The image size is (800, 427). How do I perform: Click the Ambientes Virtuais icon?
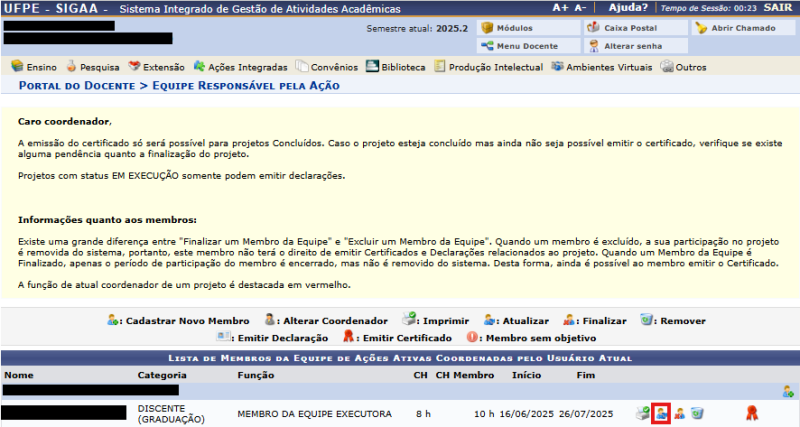tap(558, 66)
